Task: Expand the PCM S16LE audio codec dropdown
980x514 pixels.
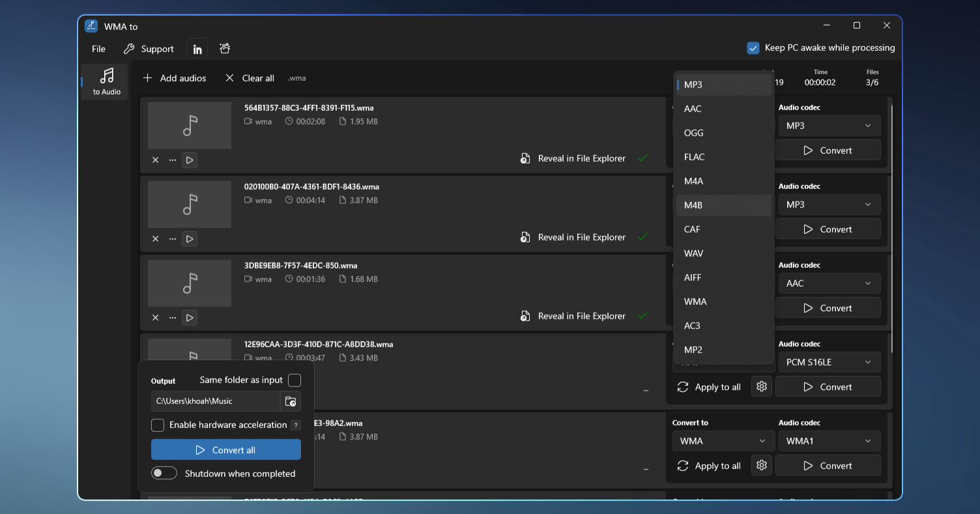Action: coord(829,362)
